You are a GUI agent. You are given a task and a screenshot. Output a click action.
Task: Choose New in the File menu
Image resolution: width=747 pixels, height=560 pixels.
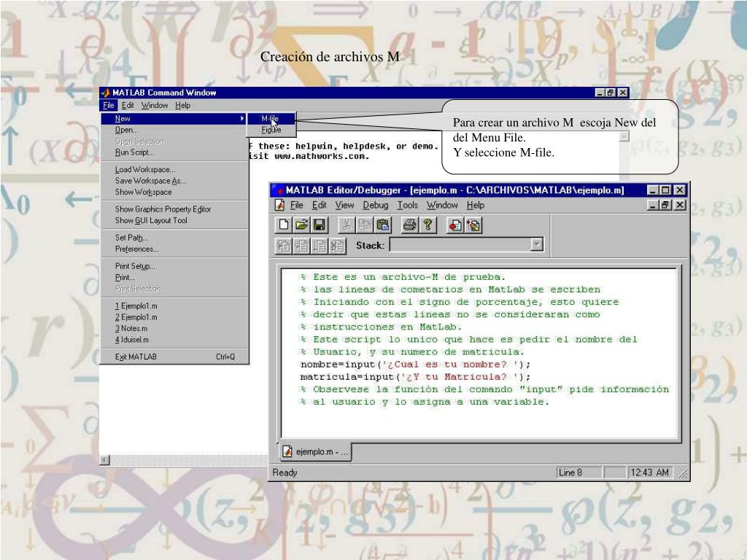pos(174,119)
